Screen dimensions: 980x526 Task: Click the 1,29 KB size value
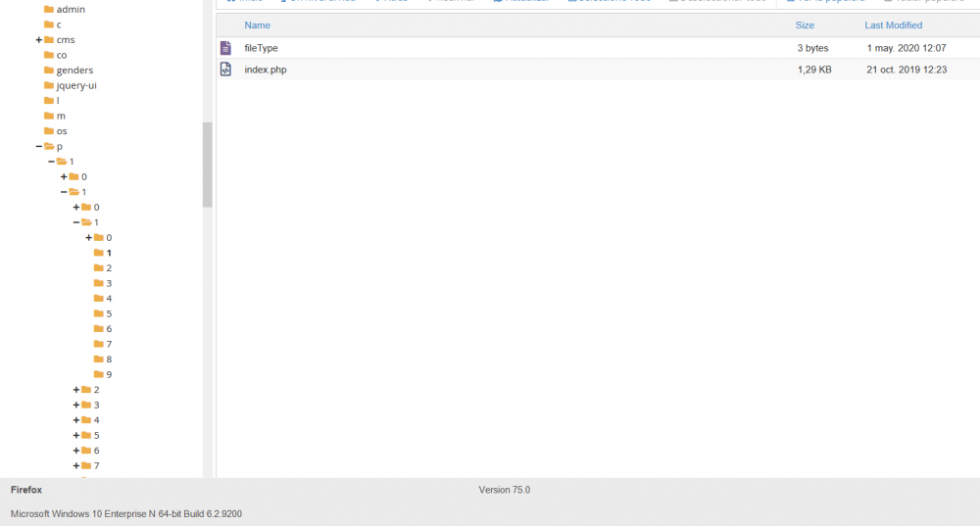click(x=814, y=70)
